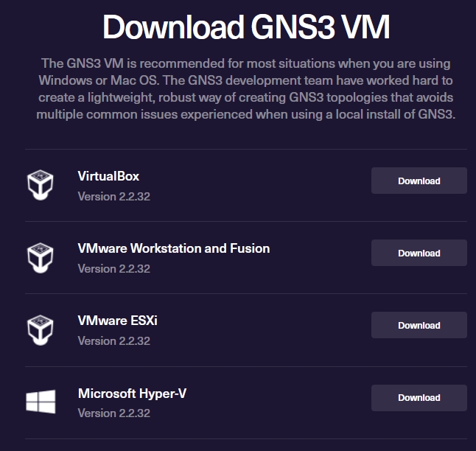Click Version 2.2.32 under VirtualBox
The image size is (476, 451).
point(113,197)
